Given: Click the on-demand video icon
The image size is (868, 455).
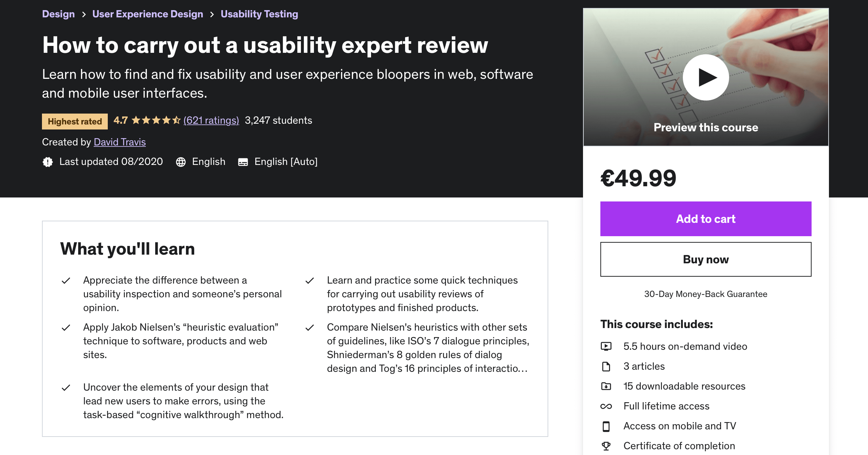Looking at the screenshot, I should pos(606,346).
